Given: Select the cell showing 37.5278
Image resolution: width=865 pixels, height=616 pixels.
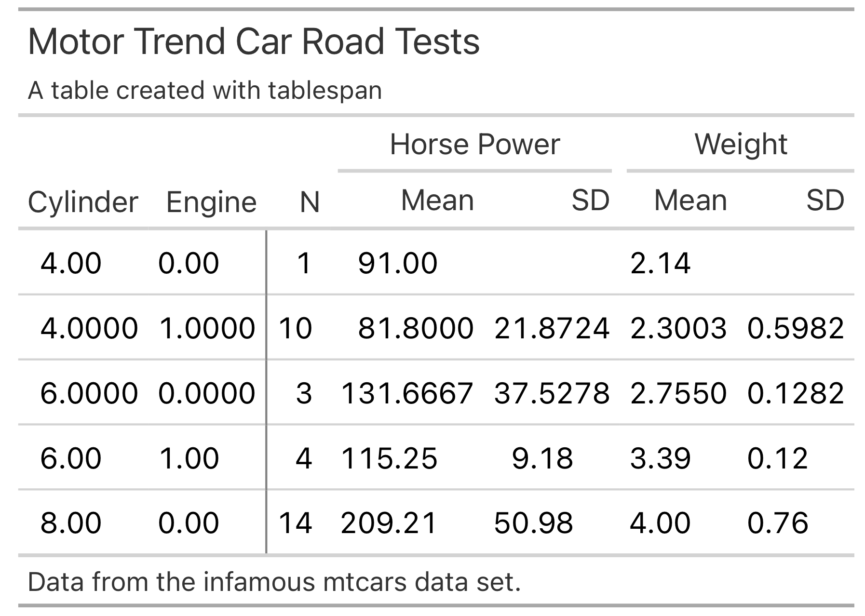Looking at the screenshot, I should (552, 393).
